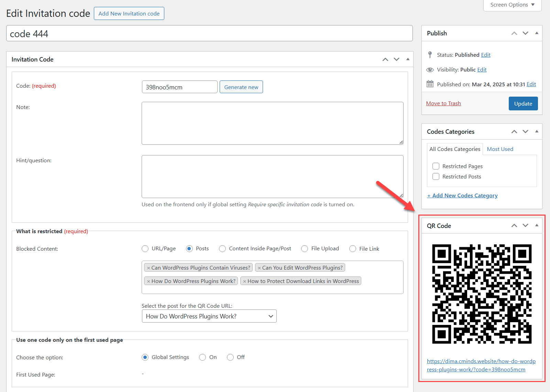Viewport: 550px width, 392px height.
Task: Move Codes Categories panel down
Action: (x=526, y=132)
